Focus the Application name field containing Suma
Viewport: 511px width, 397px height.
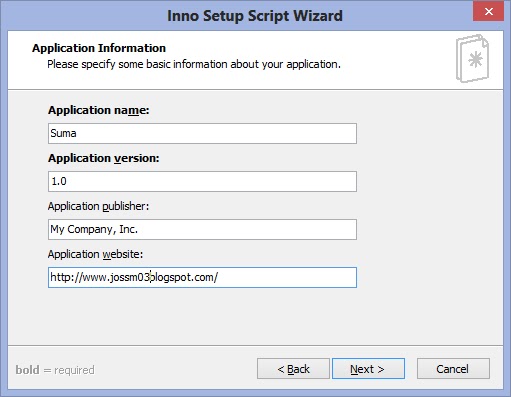(202, 134)
